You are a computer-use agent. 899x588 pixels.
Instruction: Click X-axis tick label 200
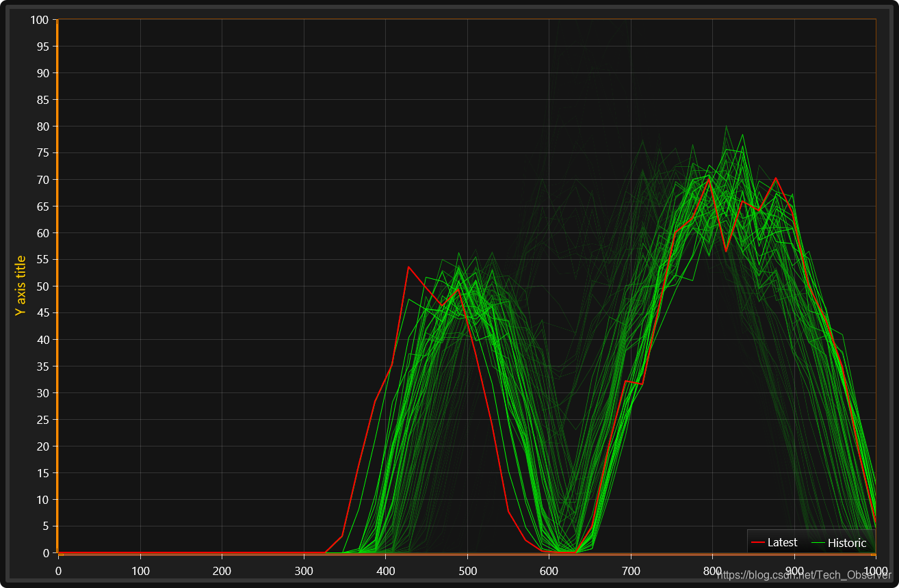[x=222, y=570]
